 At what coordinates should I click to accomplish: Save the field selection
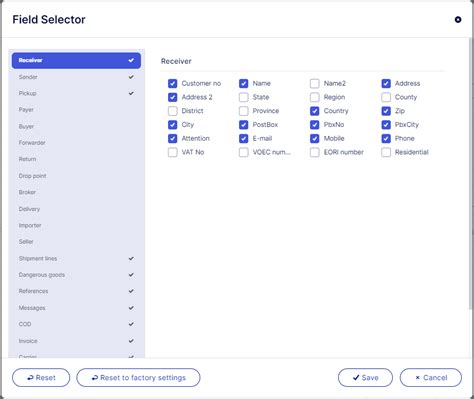click(x=365, y=378)
